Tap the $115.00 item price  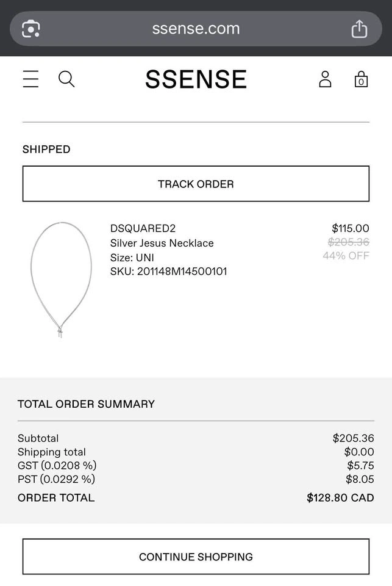point(350,228)
